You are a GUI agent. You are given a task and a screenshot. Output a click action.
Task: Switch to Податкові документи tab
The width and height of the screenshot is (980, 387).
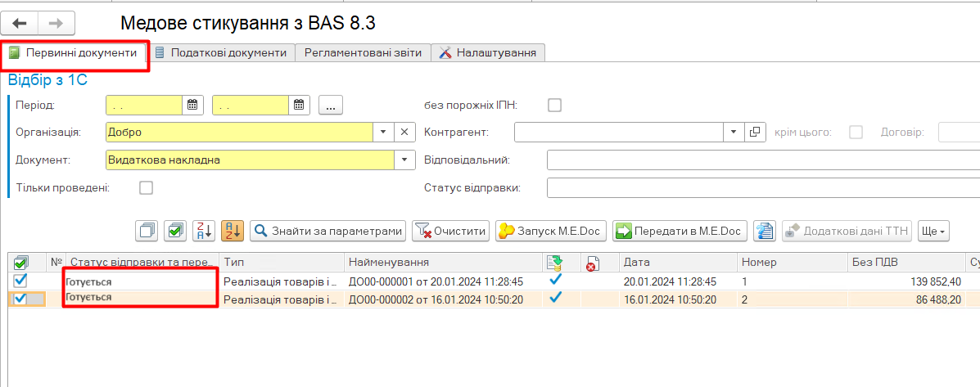[x=220, y=53]
